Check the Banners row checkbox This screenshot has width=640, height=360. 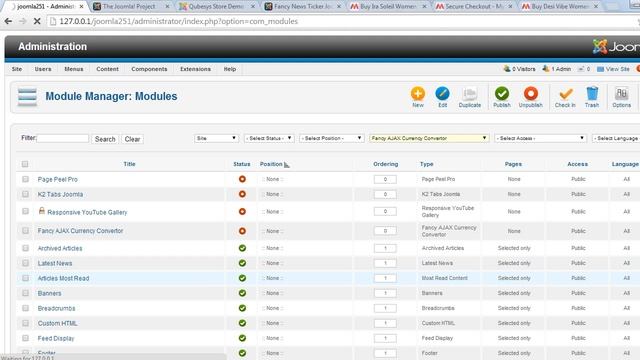25,293
